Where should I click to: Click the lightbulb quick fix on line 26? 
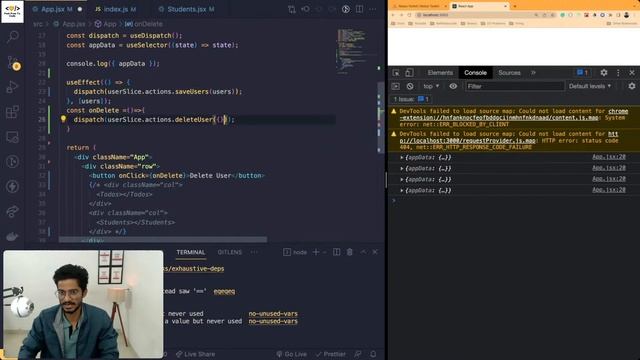pyautogui.click(x=63, y=119)
